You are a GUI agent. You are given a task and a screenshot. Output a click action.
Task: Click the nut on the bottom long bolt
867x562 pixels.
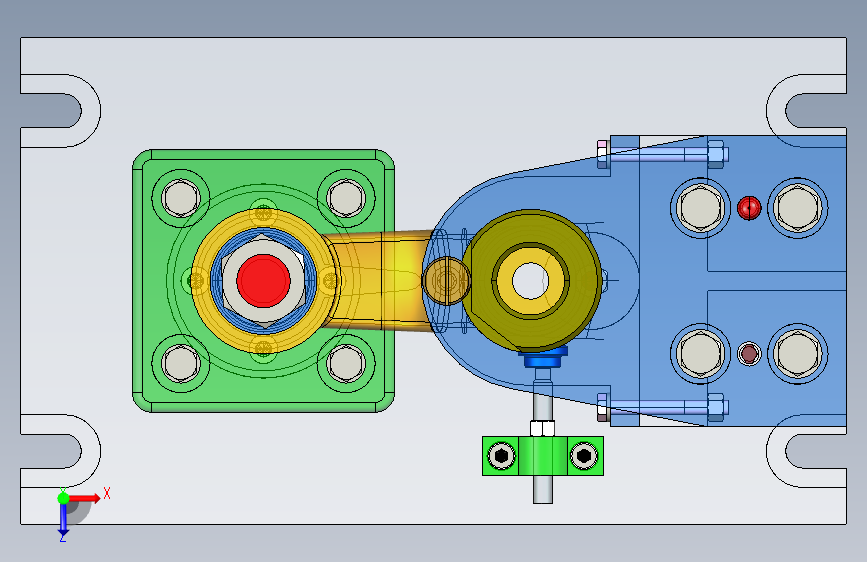(715, 408)
